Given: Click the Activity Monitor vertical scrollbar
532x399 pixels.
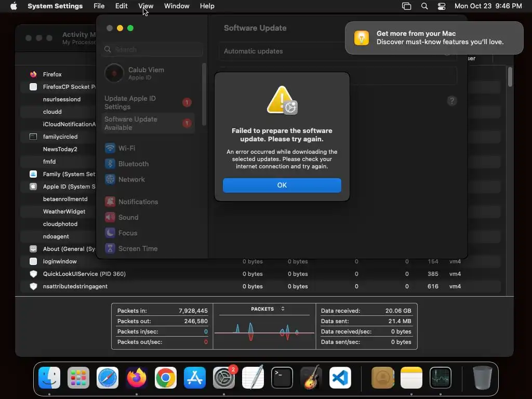Looking at the screenshot, I should (510, 77).
